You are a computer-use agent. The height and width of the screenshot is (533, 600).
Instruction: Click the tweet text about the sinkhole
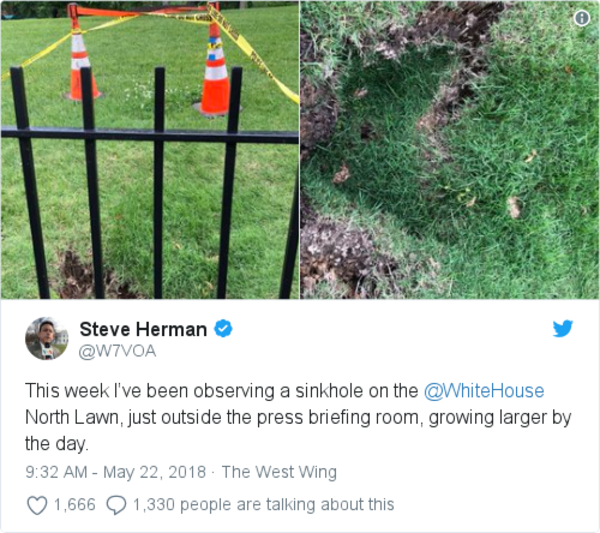point(298,417)
